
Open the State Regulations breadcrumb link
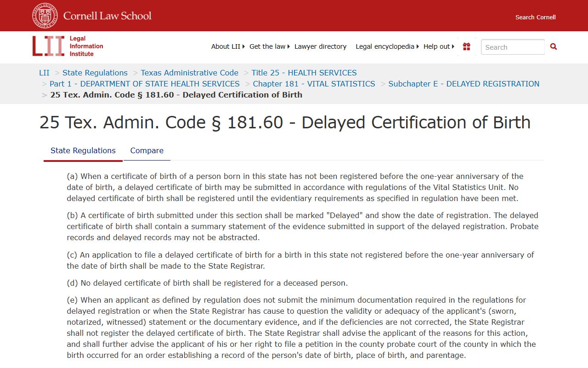point(95,73)
